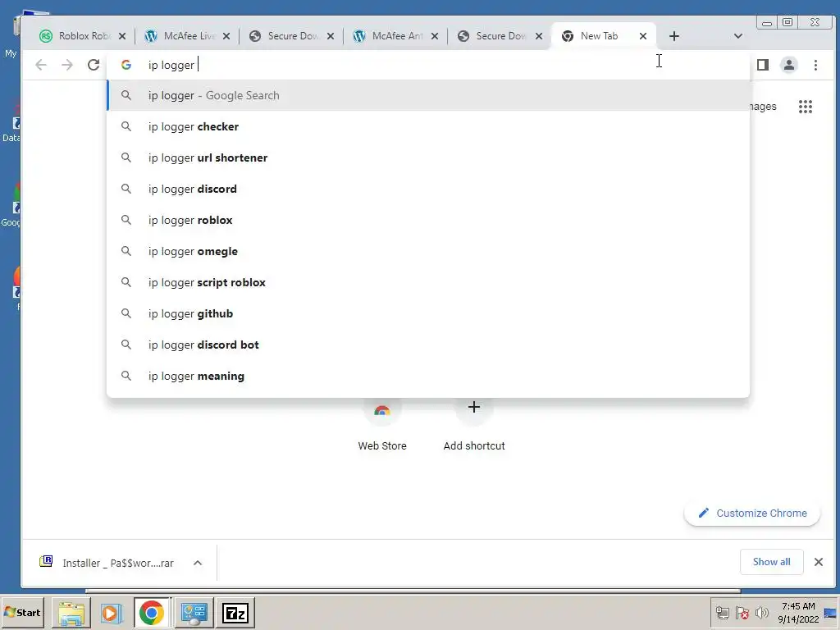Open Windows Media Player taskbar icon
Viewport: 840px width, 630px height.
111,613
